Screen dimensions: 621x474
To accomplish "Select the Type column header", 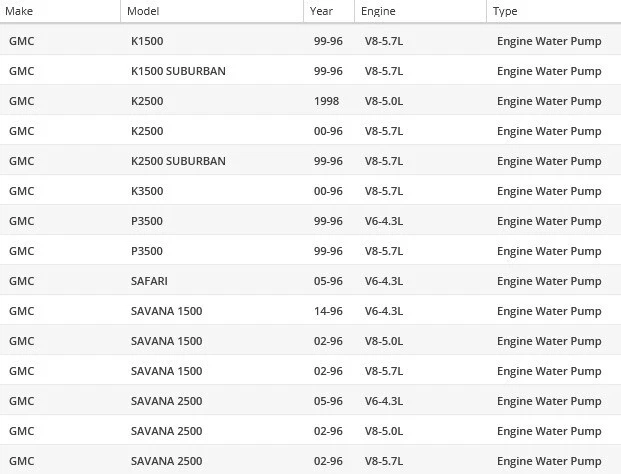I will (506, 11).
